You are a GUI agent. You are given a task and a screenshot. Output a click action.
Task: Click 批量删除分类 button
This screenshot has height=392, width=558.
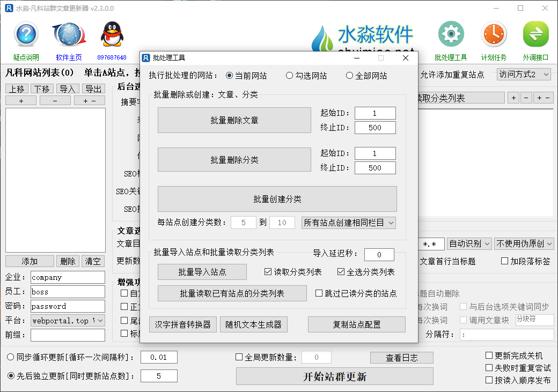(234, 160)
